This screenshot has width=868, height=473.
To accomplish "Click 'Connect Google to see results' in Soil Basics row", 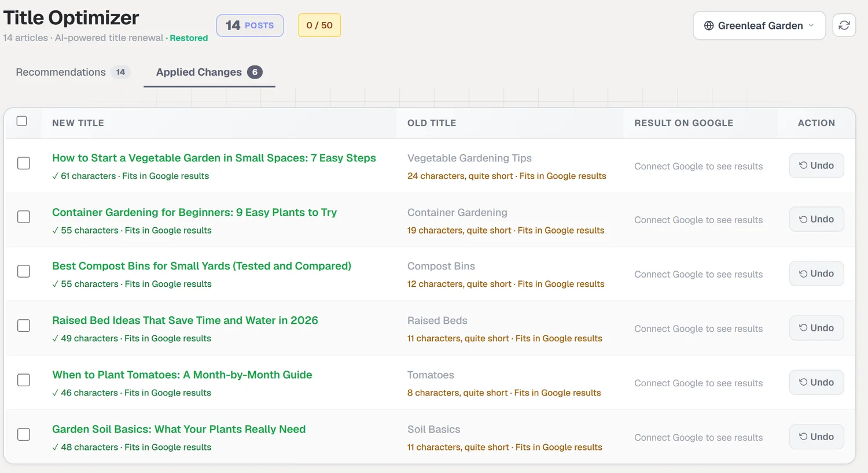I will (x=698, y=437).
